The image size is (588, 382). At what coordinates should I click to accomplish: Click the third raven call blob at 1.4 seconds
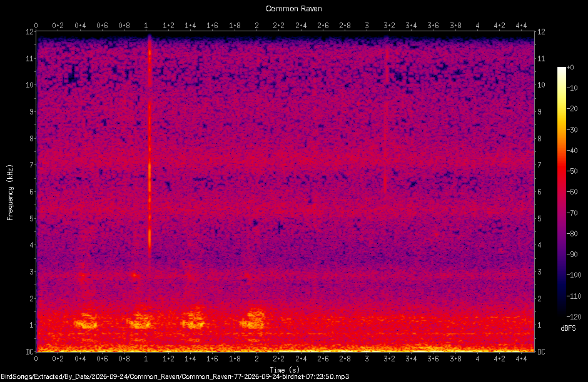tap(193, 321)
